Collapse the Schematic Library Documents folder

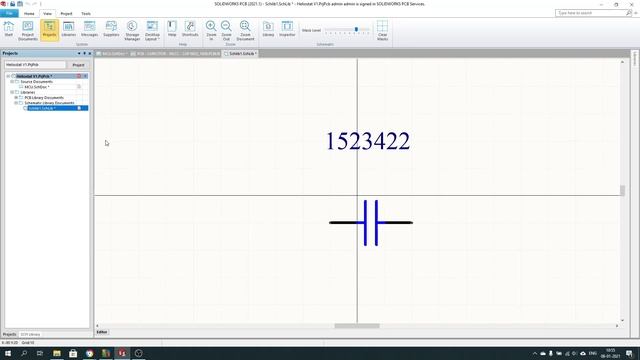(16, 103)
